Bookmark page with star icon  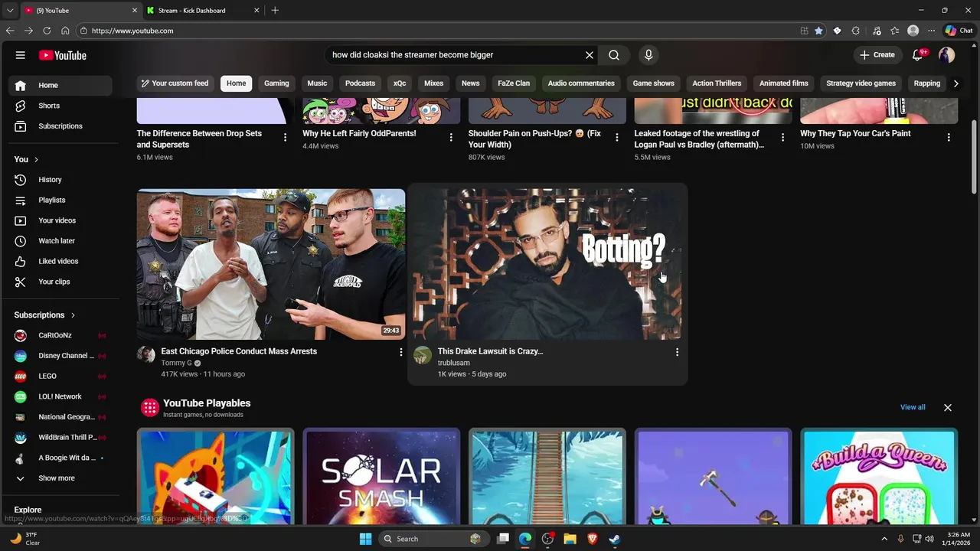(x=818, y=31)
